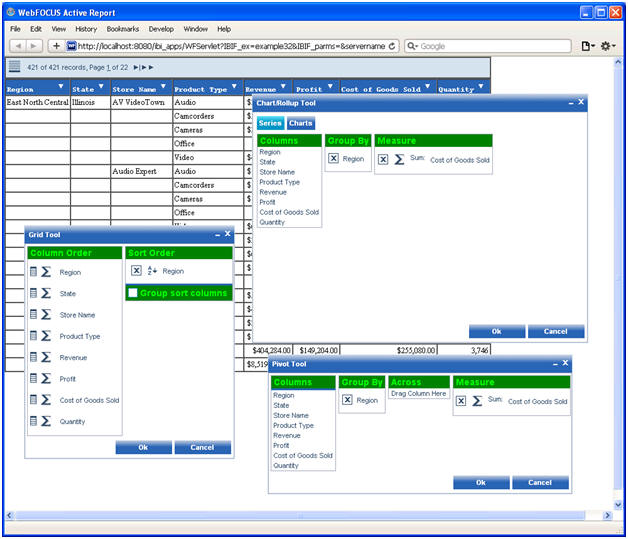The height and width of the screenshot is (539, 628).
Task: Click Ok in the Chart/Rollup Tool
Action: tap(497, 331)
